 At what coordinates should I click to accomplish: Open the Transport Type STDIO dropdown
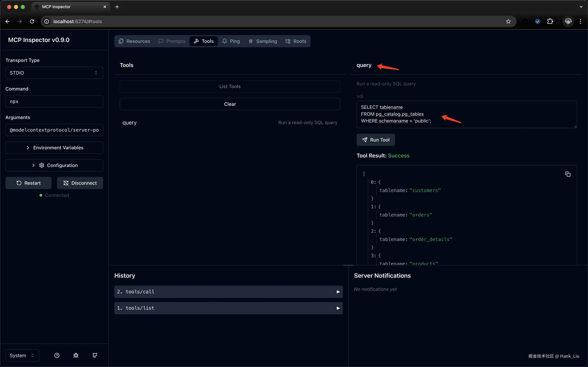(x=54, y=73)
